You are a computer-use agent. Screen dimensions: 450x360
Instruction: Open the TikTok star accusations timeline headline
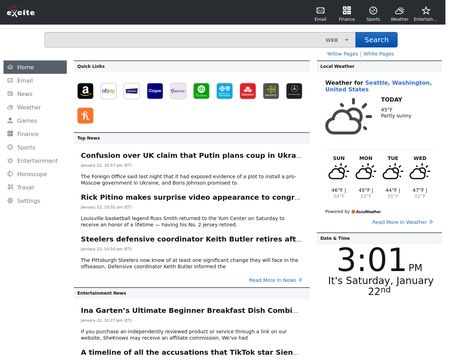[189, 352]
